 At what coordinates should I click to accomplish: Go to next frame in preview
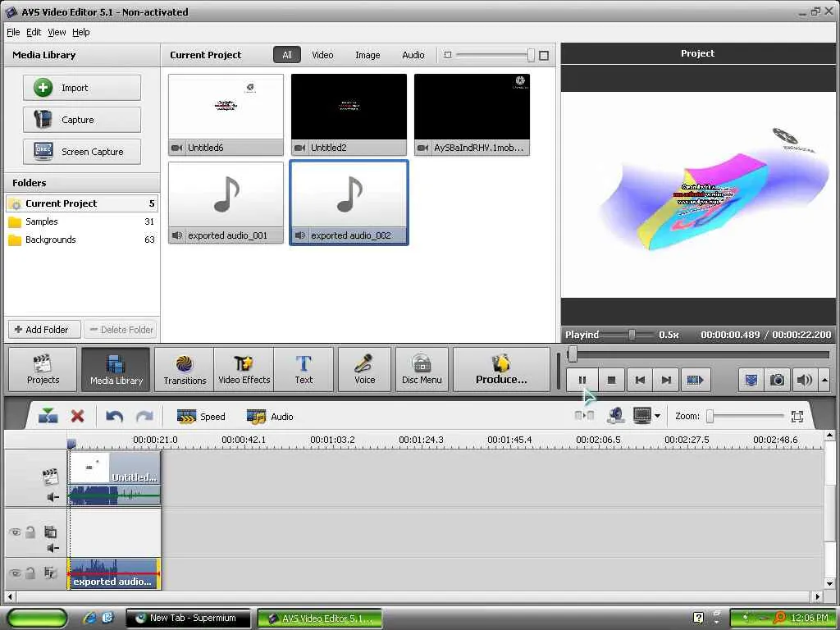666,380
